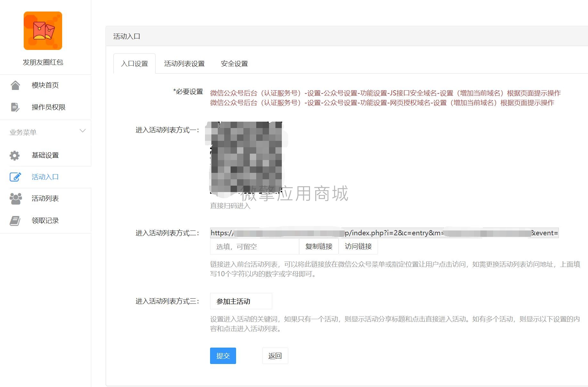
Task: Click the *必要设置 label
Action: [x=188, y=92]
